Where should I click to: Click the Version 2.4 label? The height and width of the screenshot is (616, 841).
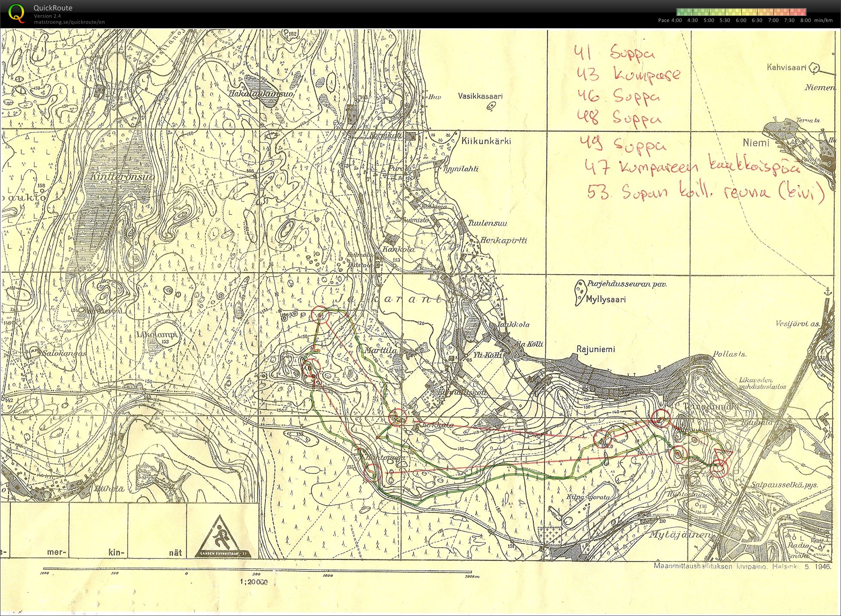[x=47, y=16]
